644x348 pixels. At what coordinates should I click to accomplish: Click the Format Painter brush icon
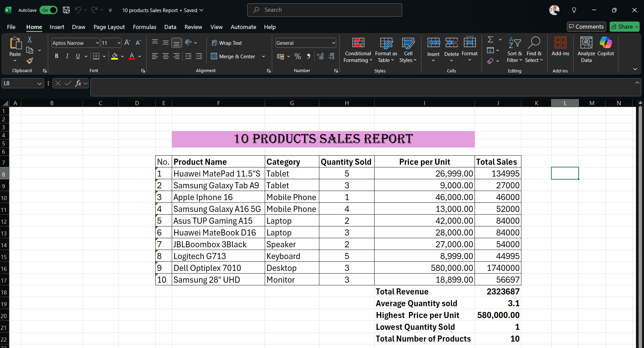coord(30,61)
